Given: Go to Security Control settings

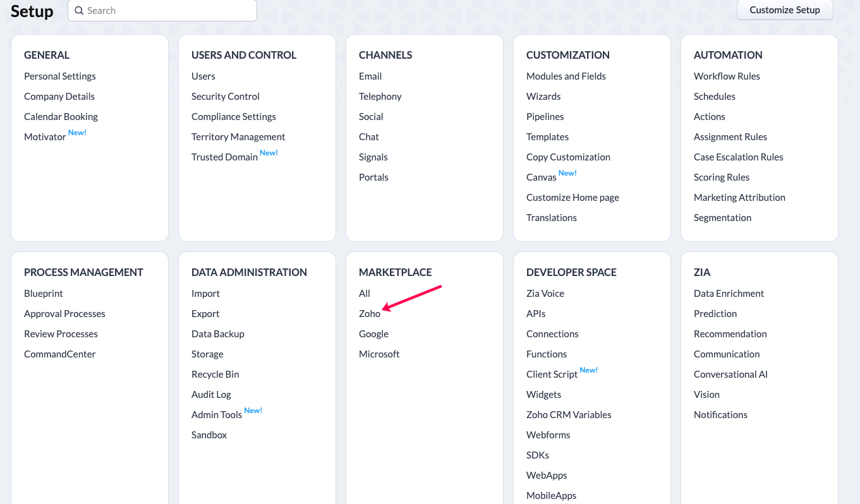Looking at the screenshot, I should (226, 97).
